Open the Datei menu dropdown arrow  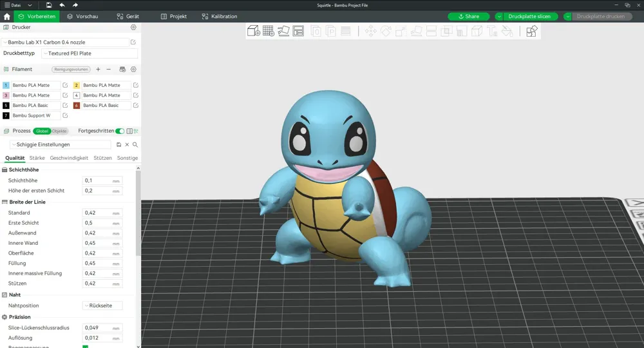point(30,5)
